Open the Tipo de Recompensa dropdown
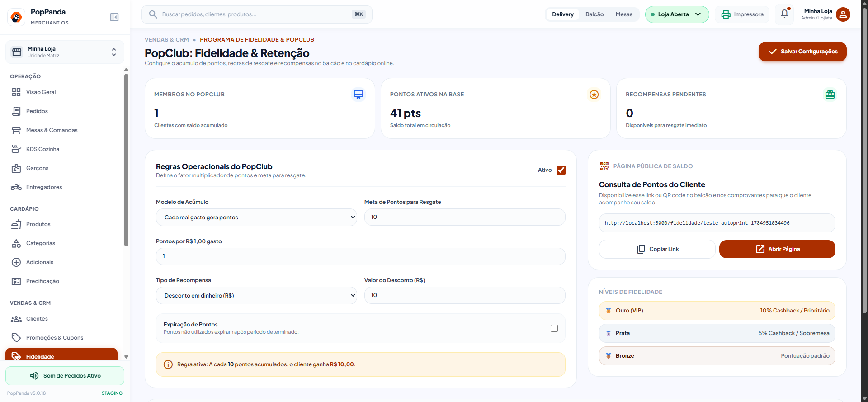Screen dimensions: 868x402 tap(256, 296)
